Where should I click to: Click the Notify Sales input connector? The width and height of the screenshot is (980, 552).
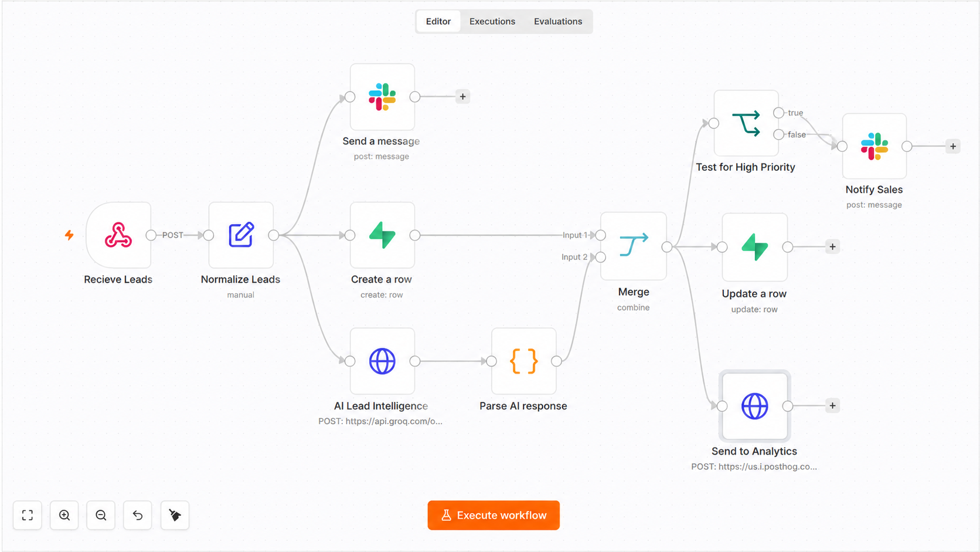point(842,146)
